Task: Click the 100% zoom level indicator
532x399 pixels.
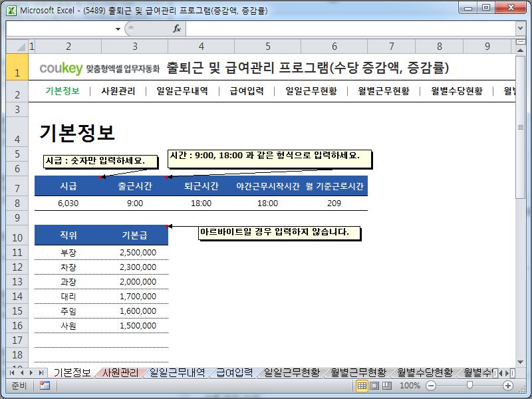Action: tap(410, 386)
